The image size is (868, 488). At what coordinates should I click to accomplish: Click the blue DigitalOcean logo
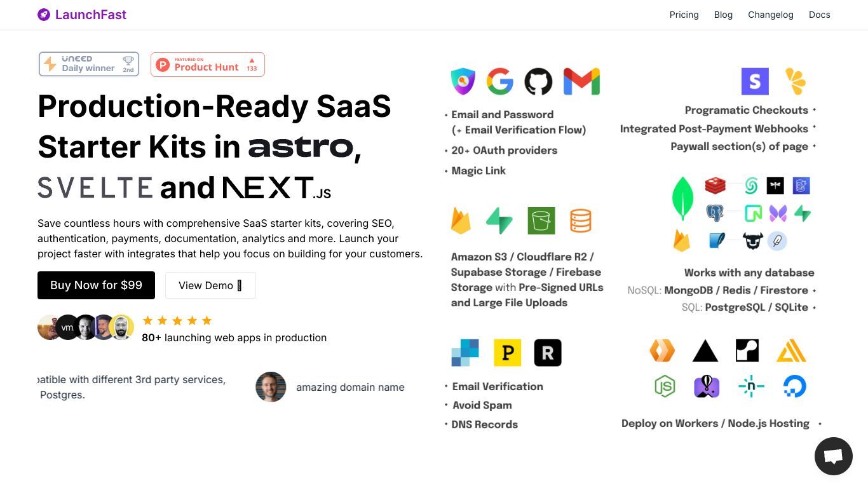click(794, 386)
